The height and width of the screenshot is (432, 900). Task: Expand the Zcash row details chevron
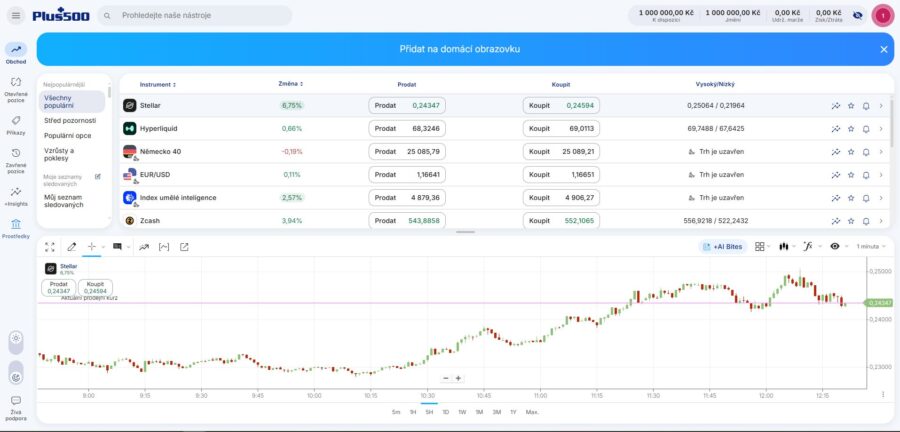(881, 220)
